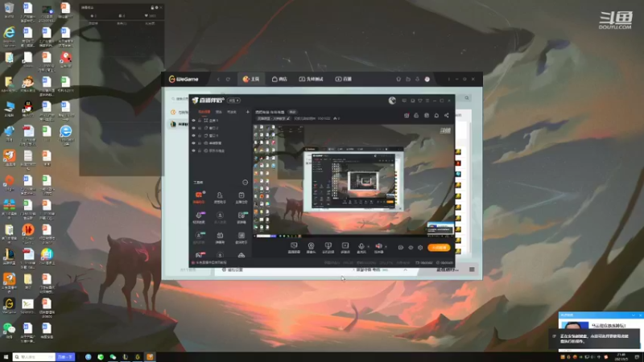Click the record video icon near start button
The height and width of the screenshot is (362, 644).
pyautogui.click(x=401, y=248)
